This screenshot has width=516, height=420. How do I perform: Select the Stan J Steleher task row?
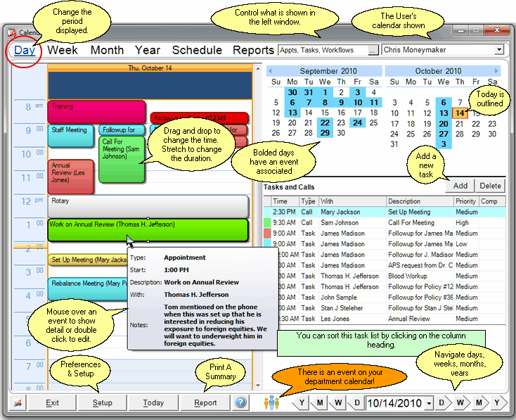pos(391,308)
